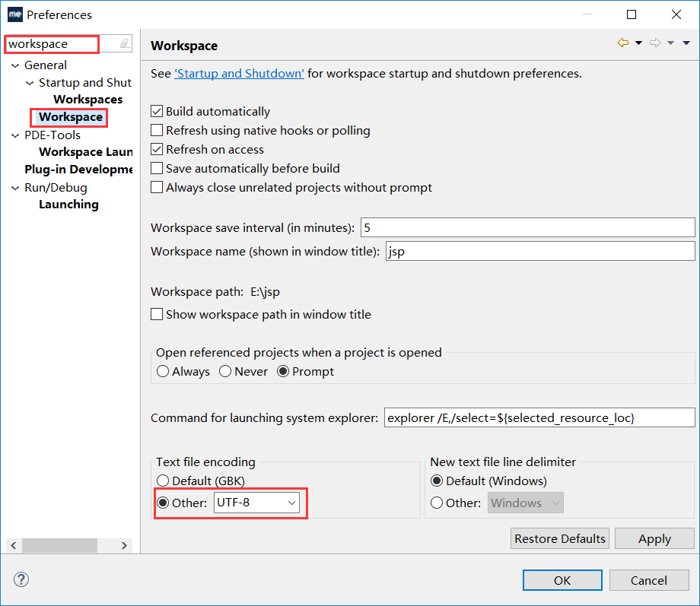Select Default (GBK) text encoding
This screenshot has height=606, width=700.
tap(163, 481)
